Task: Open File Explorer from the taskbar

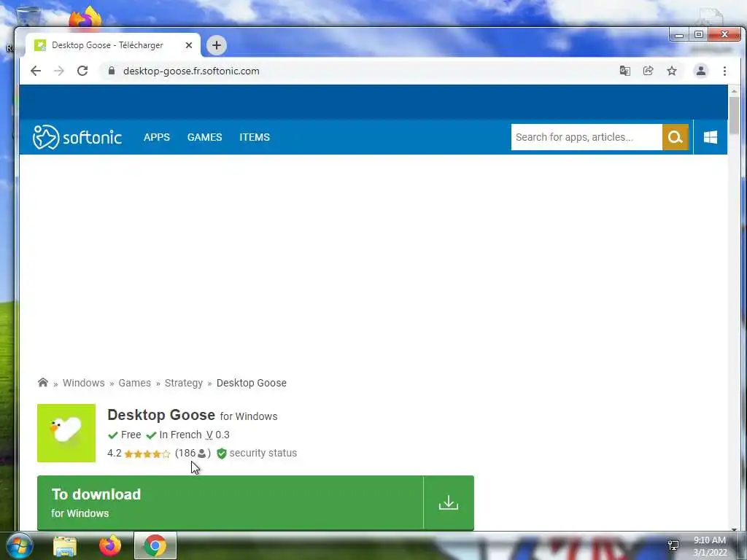Action: click(65, 546)
